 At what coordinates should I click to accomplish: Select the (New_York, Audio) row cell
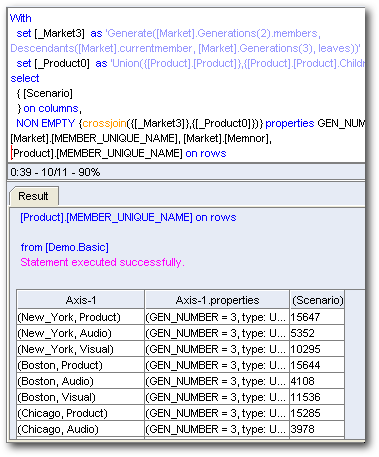click(81, 333)
